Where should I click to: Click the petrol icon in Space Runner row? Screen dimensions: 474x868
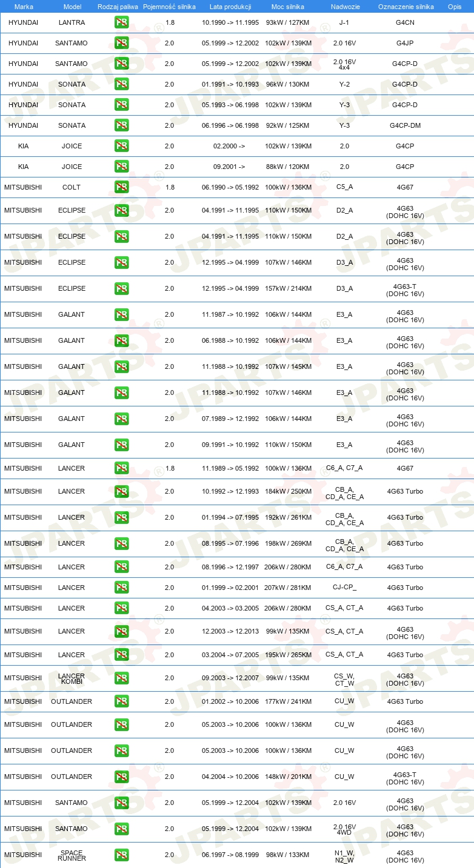coord(121,855)
